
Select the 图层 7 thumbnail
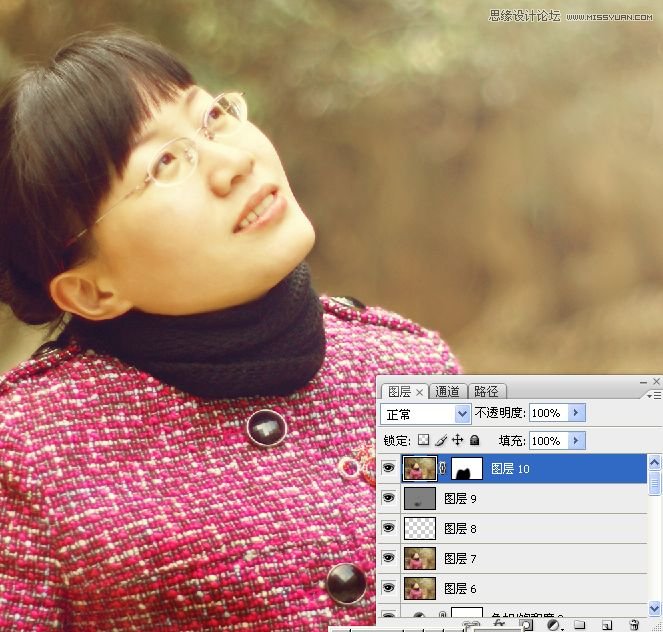[x=420, y=558]
